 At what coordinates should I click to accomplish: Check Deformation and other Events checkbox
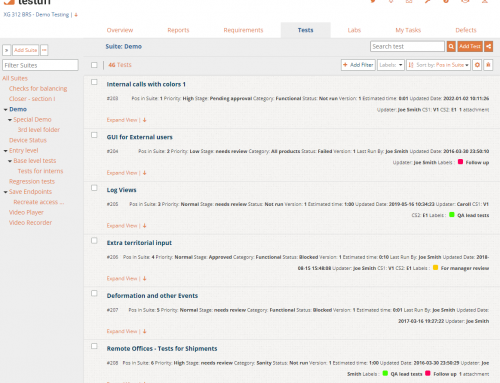click(94, 293)
